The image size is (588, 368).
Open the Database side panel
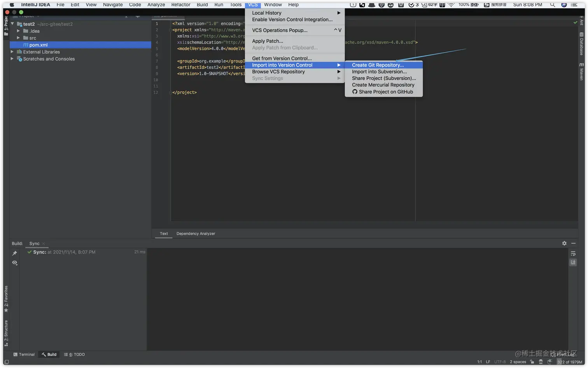pos(581,44)
